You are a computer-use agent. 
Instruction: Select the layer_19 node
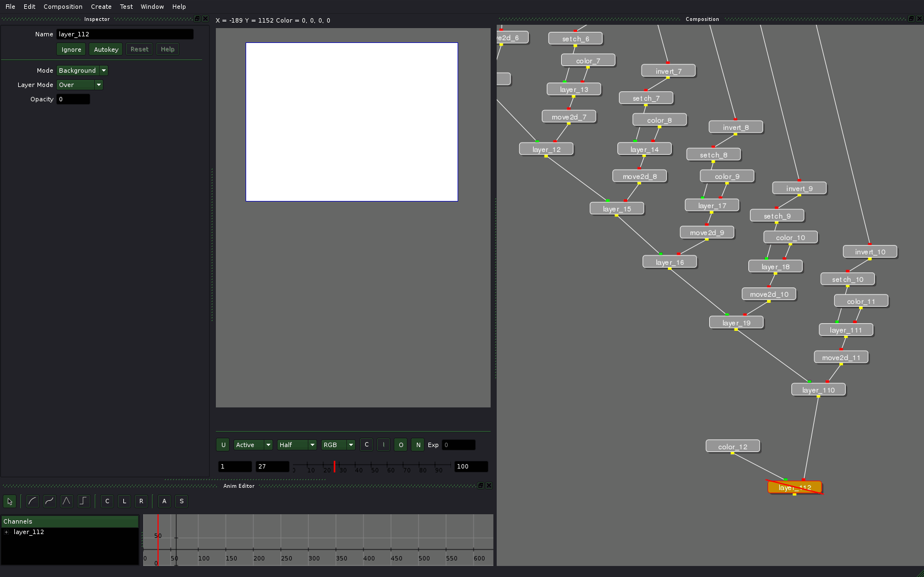736,323
